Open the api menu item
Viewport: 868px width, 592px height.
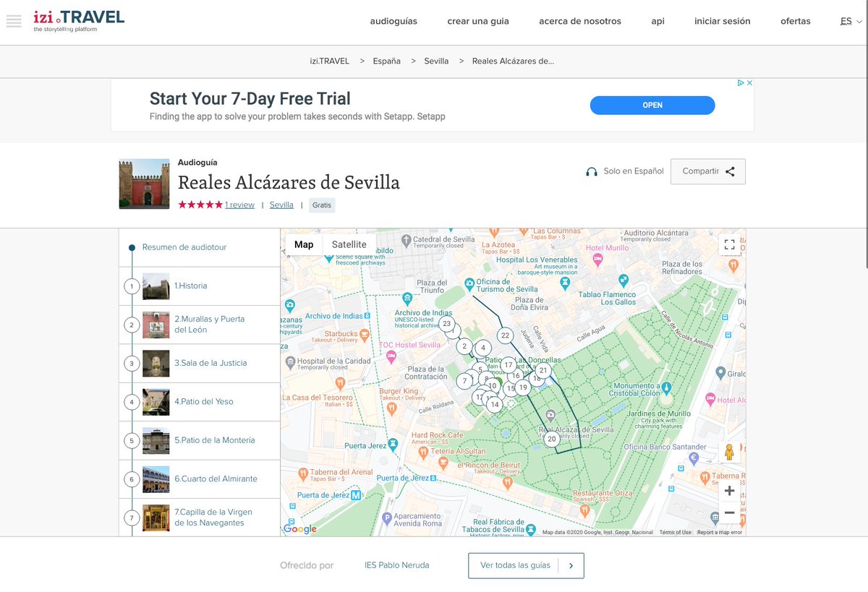(658, 21)
